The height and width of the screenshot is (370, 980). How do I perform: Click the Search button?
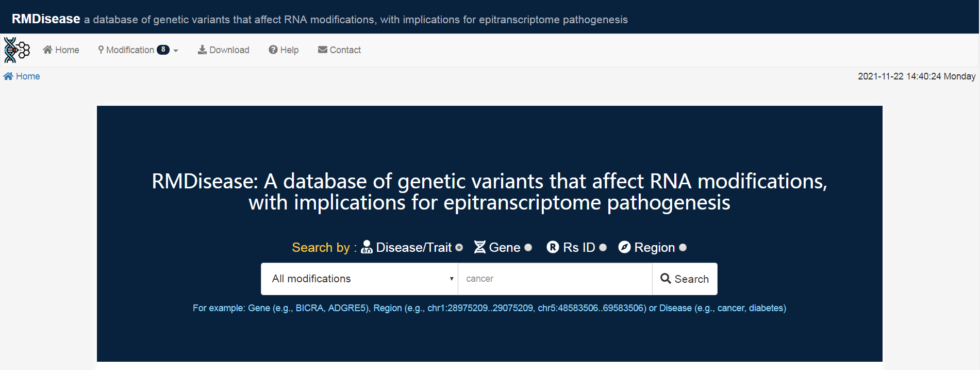pyautogui.click(x=685, y=279)
